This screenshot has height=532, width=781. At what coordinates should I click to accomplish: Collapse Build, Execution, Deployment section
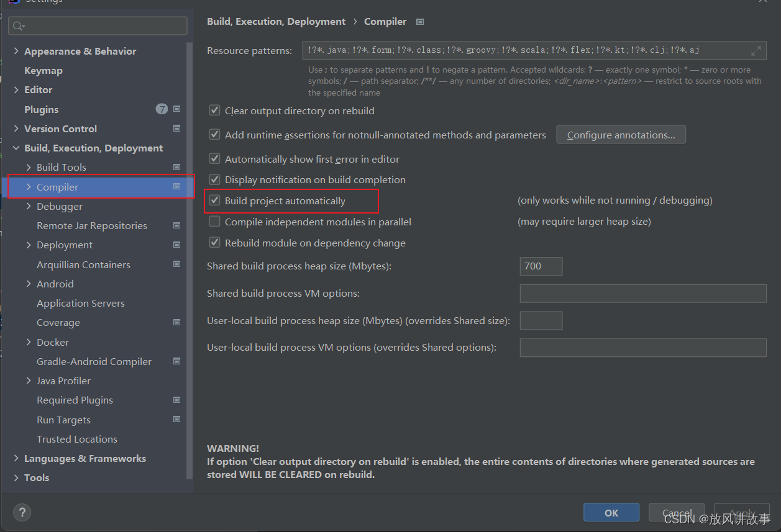(16, 148)
